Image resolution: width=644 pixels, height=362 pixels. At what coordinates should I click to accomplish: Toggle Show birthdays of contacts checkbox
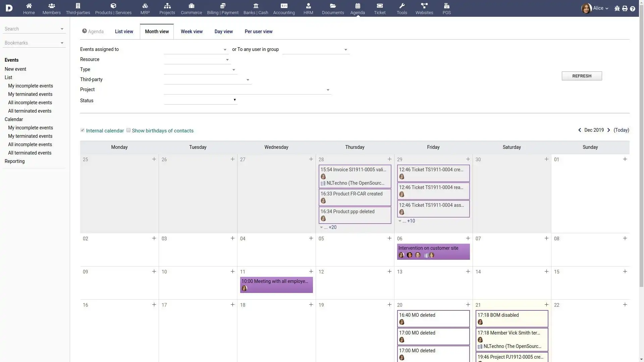[128, 130]
